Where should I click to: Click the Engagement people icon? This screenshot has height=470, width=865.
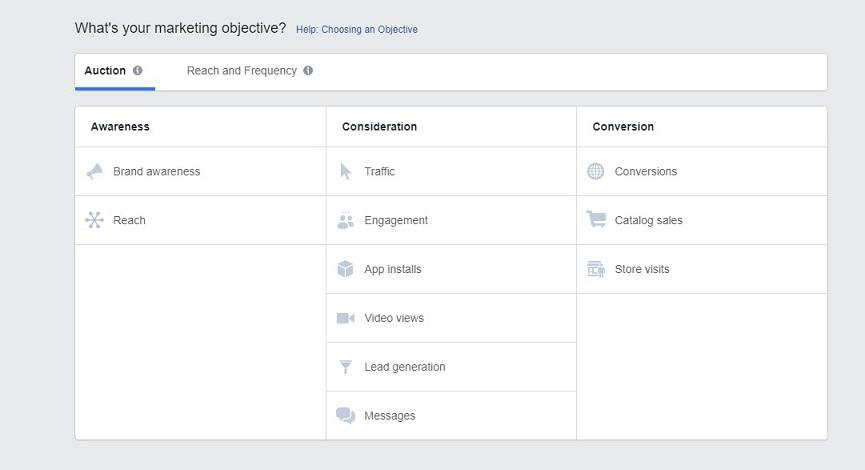click(x=346, y=220)
